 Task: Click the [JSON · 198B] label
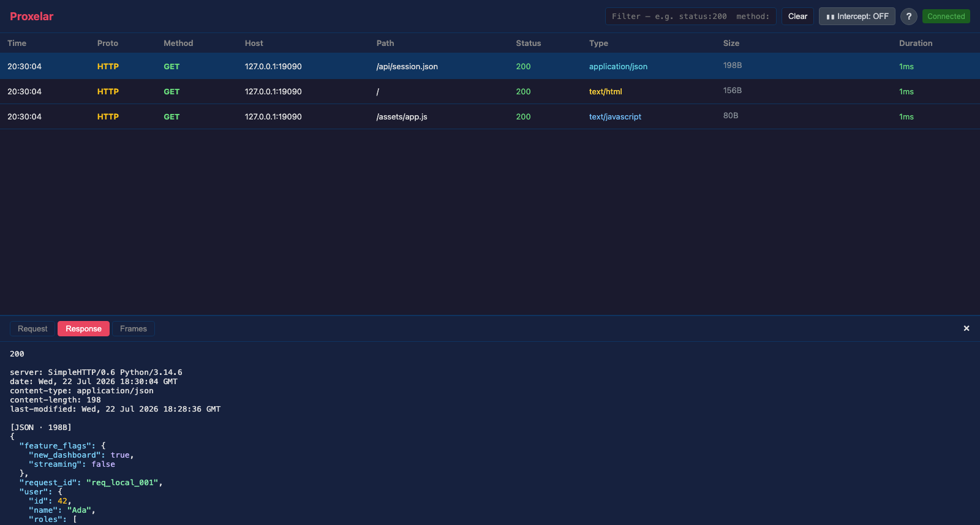(40, 428)
